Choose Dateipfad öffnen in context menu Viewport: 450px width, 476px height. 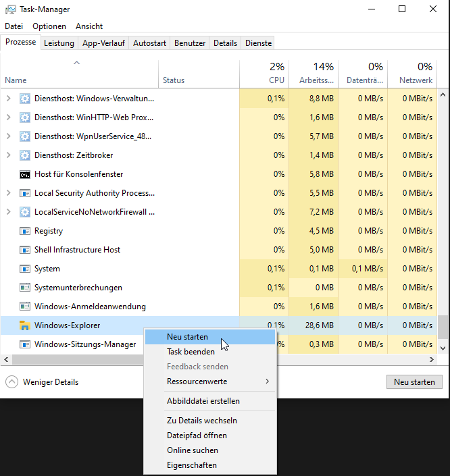click(210, 435)
